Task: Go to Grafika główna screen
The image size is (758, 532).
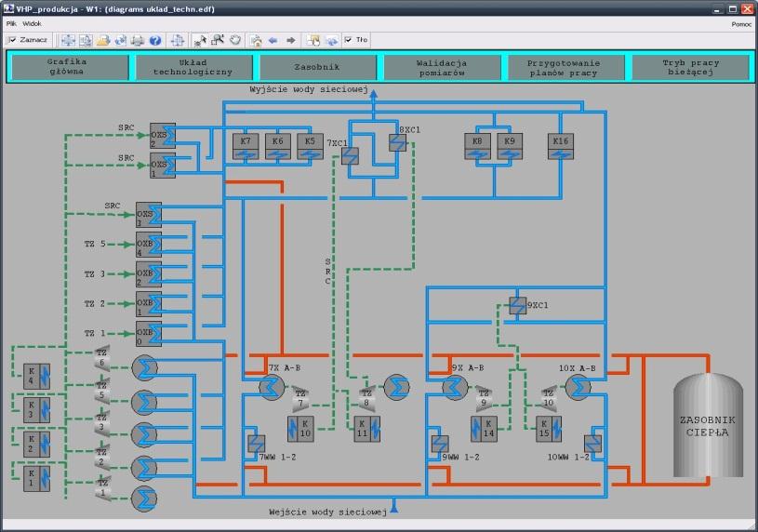Action: (70, 67)
